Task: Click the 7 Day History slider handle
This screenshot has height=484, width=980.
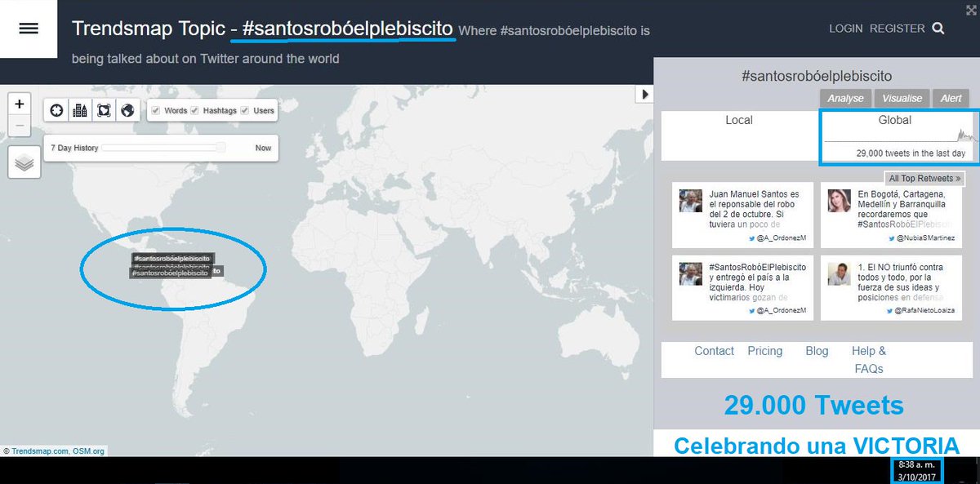Action: (x=220, y=148)
